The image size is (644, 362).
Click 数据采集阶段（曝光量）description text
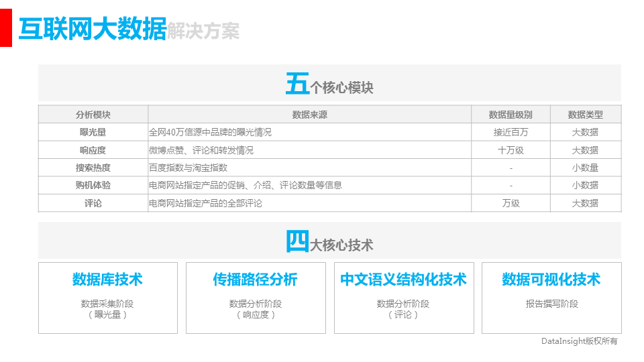click(107, 309)
